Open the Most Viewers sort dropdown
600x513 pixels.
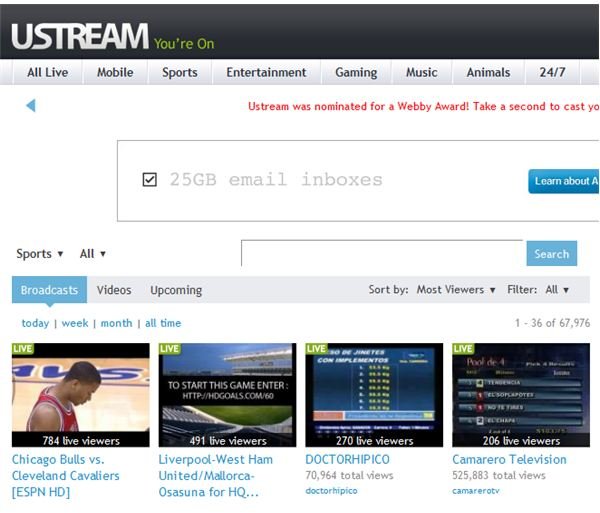456,290
